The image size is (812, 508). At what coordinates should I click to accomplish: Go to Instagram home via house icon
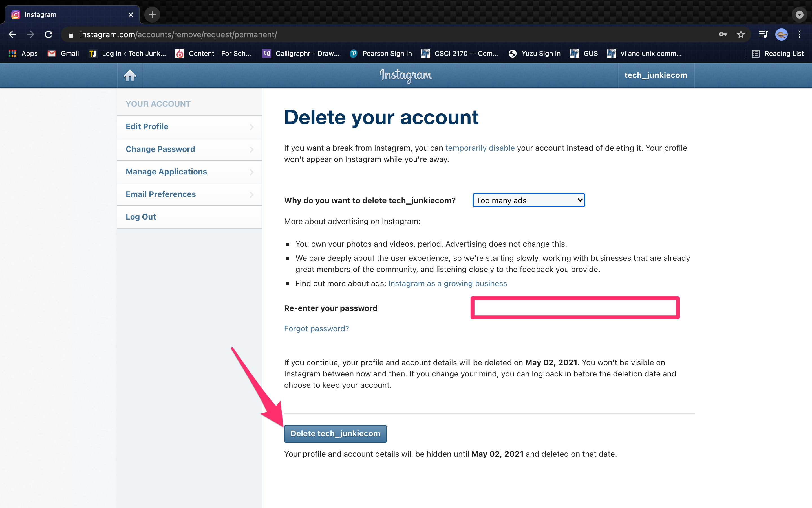click(x=130, y=75)
